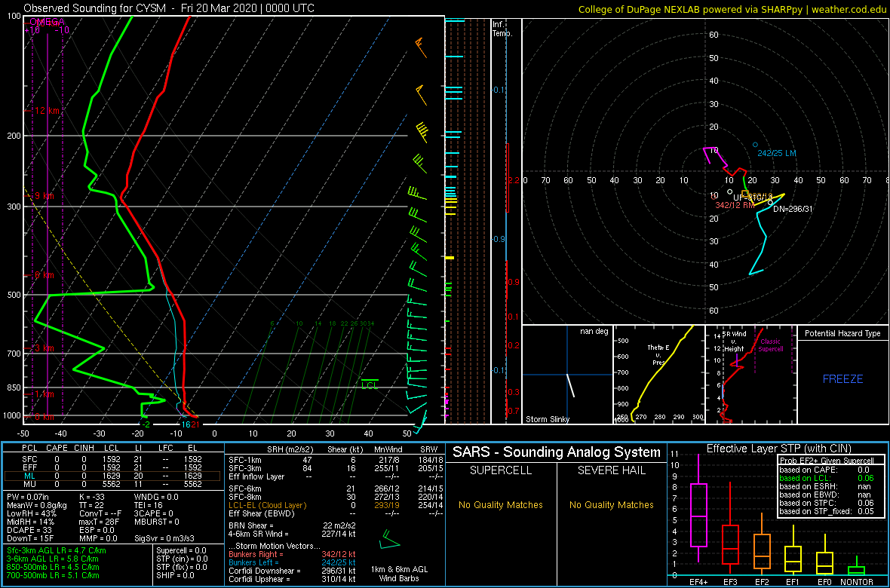Click the 'SHIP = 0.0' value
The height and width of the screenshot is (588, 890).
(x=176, y=574)
